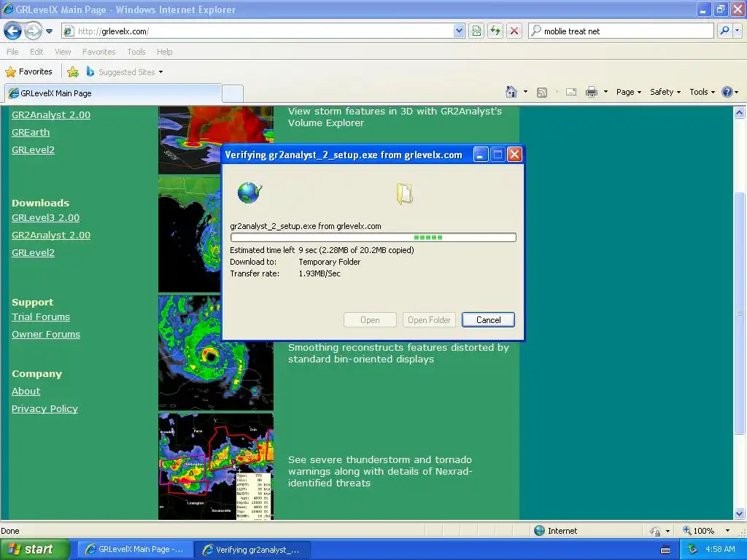Screen dimensions: 747x560
Task: Click the download progress bar
Action: coord(373,237)
